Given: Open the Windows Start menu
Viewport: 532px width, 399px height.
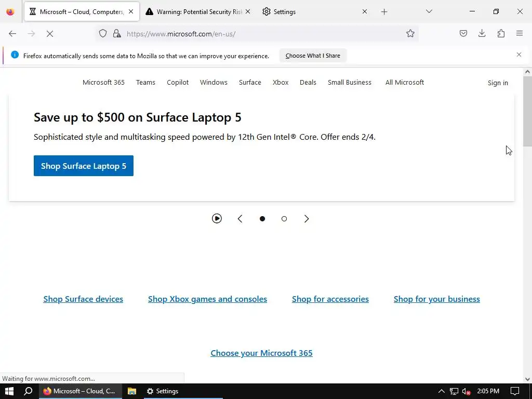Looking at the screenshot, I should click(x=9, y=391).
